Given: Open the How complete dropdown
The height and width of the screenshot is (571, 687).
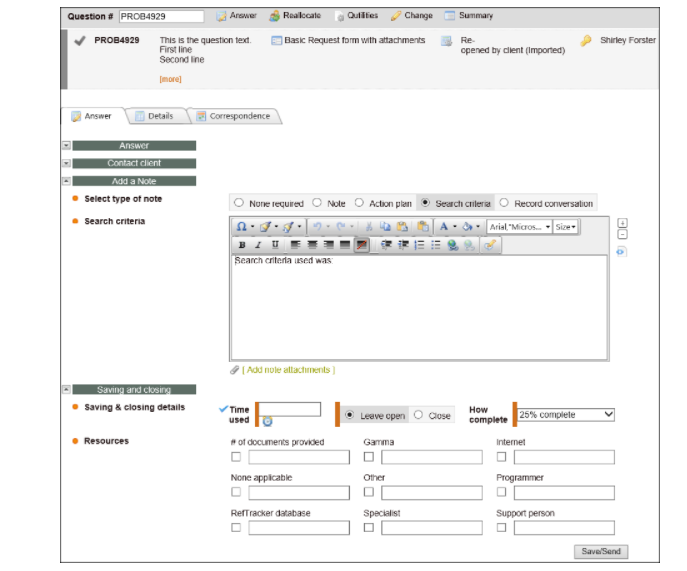Looking at the screenshot, I should (566, 415).
